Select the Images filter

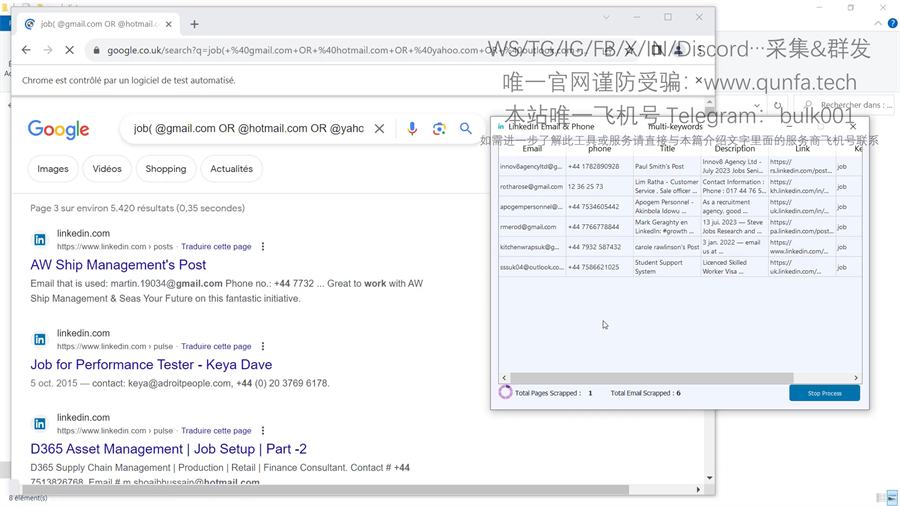(53, 169)
